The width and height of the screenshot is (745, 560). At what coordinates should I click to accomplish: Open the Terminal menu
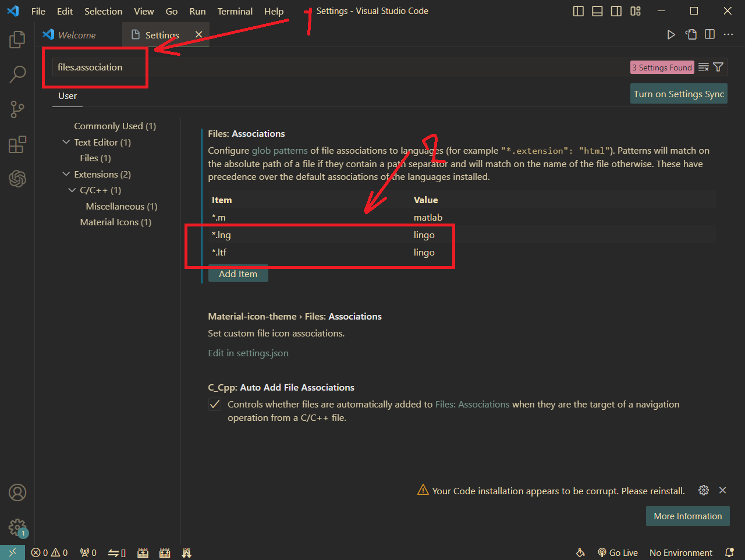[235, 11]
